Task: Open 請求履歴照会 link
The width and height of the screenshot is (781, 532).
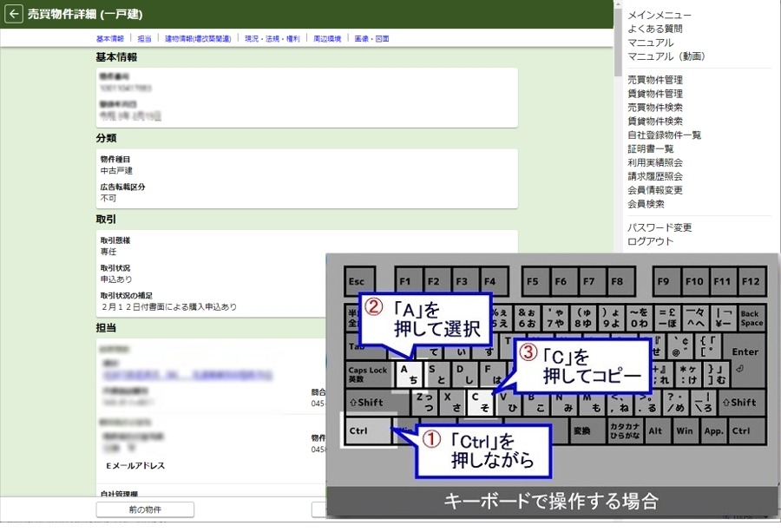Action: click(x=654, y=176)
